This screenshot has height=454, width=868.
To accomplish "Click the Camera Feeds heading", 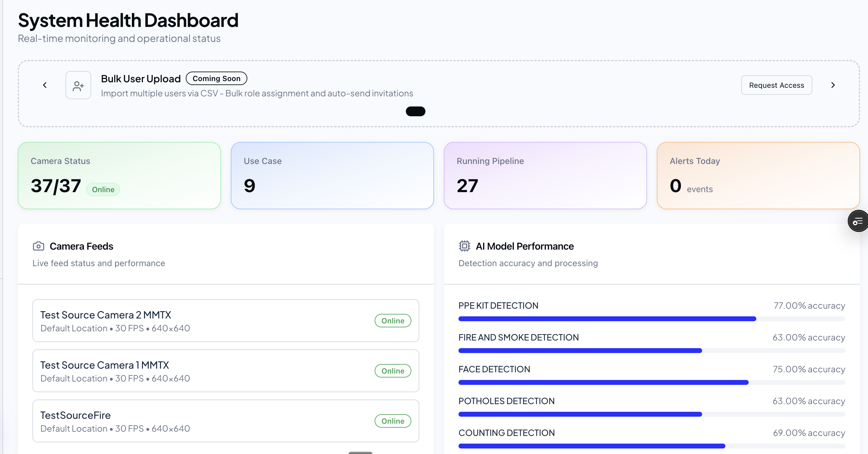I will tap(81, 246).
